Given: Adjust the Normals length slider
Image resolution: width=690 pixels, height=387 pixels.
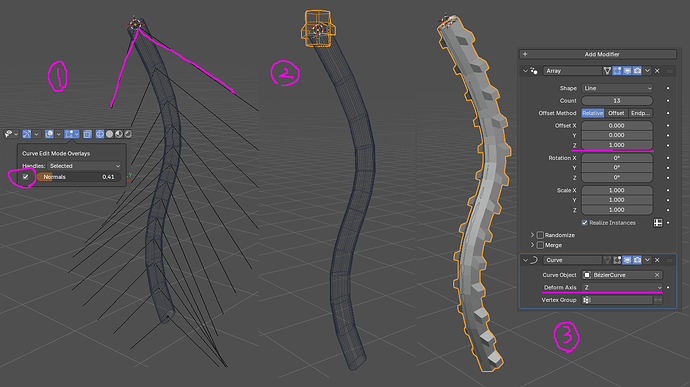Looking at the screenshot, I should 79,177.
